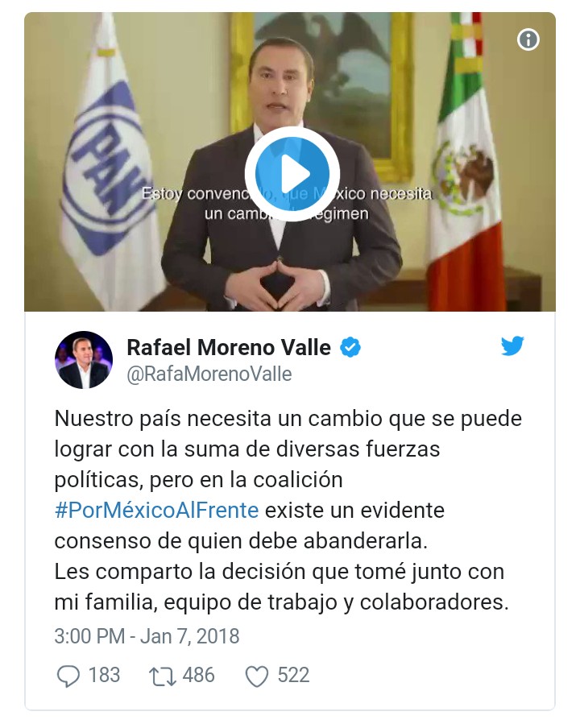Click the video subtitle text
This screenshot has width=580, height=728.
(287, 204)
